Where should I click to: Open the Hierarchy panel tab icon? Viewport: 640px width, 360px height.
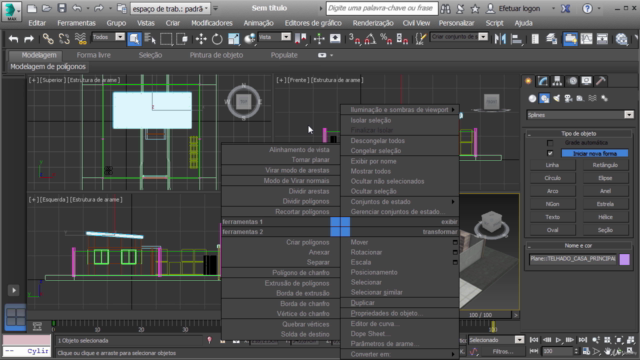557,81
